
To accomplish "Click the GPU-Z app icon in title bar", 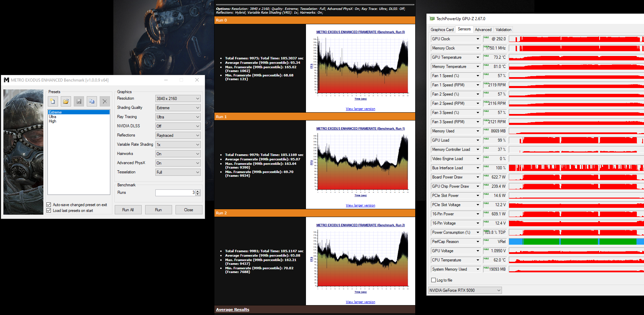I will [x=432, y=19].
